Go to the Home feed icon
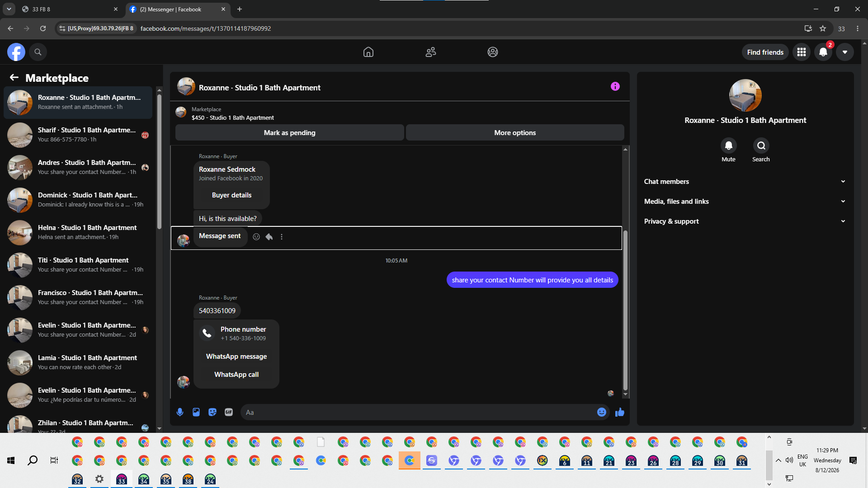This screenshot has height=488, width=868. (368, 52)
